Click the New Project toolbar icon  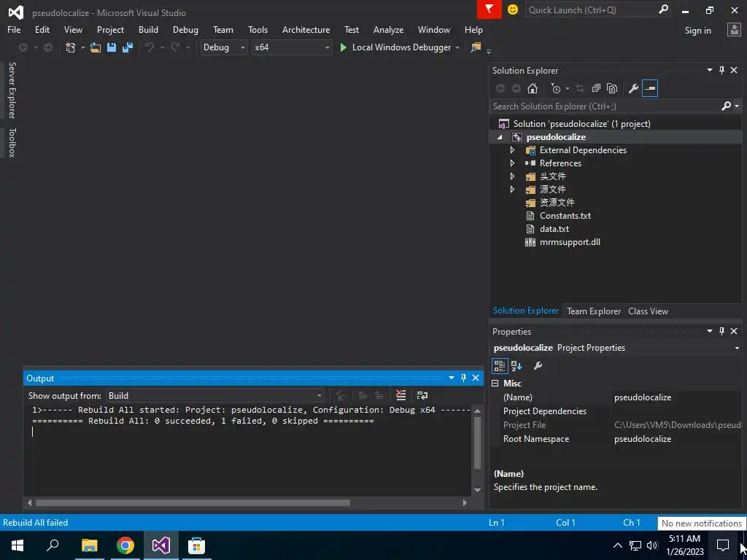click(x=71, y=47)
